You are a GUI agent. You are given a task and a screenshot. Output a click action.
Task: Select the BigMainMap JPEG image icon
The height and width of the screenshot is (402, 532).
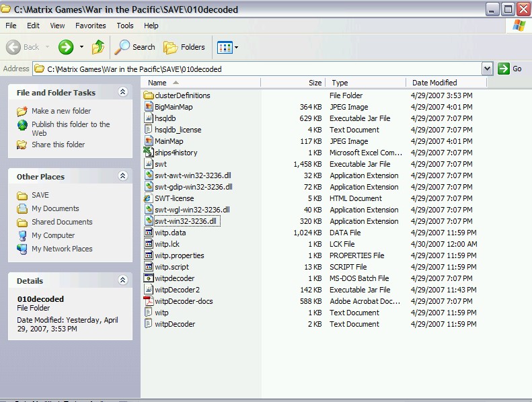149,107
